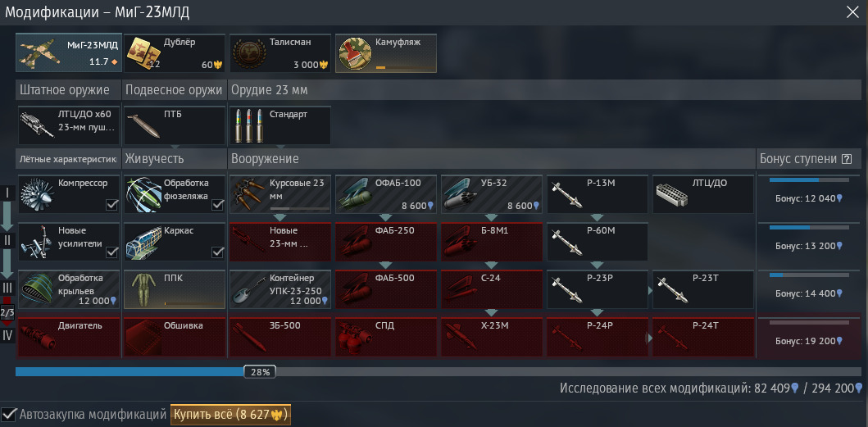Screen dimensions: 868x427
Task: Open the Стандарт 23 mm ammo belt selector
Action: pyautogui.click(x=280, y=125)
